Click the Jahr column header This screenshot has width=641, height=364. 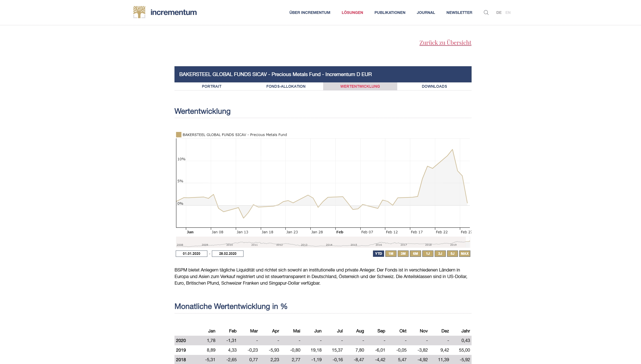[466, 331]
